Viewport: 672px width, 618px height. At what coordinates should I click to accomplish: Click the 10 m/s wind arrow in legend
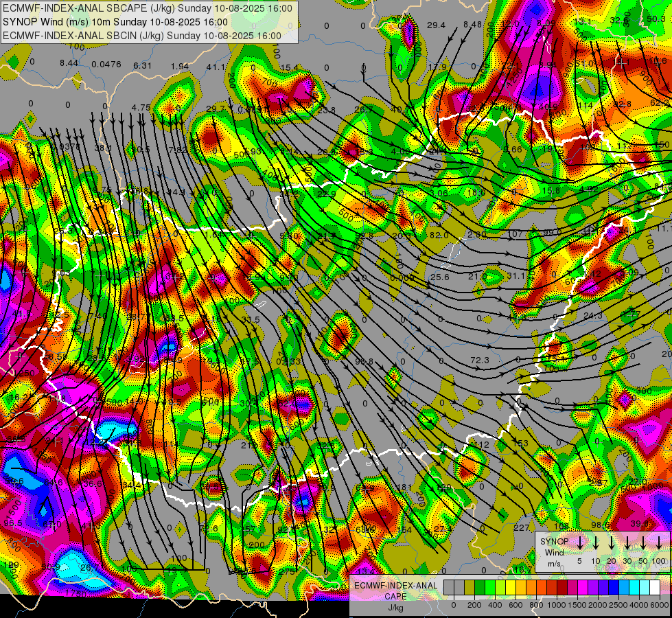[596, 543]
